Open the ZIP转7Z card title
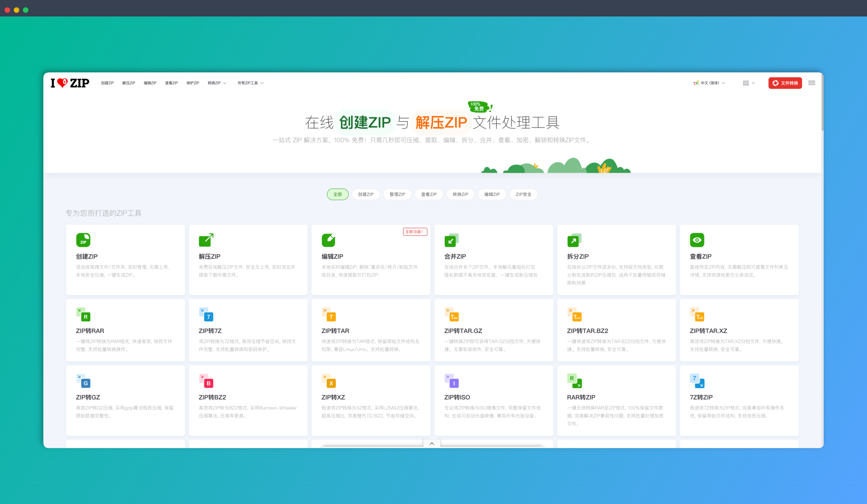The image size is (867, 504). click(x=210, y=331)
